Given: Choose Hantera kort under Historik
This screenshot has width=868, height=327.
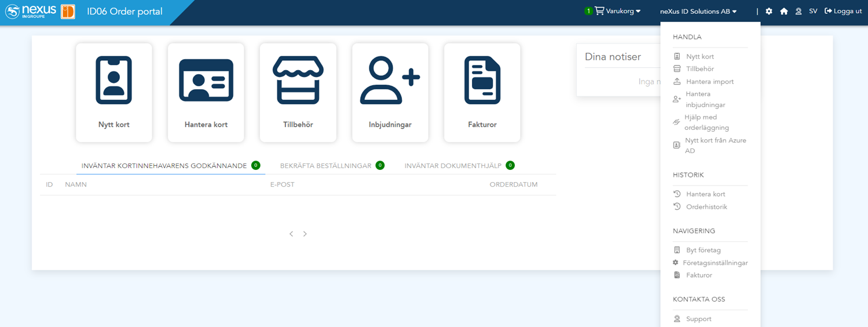Looking at the screenshot, I should (x=706, y=194).
